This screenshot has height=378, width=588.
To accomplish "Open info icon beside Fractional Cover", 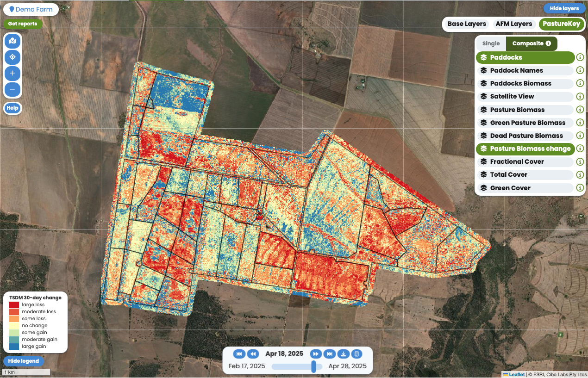I will pos(580,161).
